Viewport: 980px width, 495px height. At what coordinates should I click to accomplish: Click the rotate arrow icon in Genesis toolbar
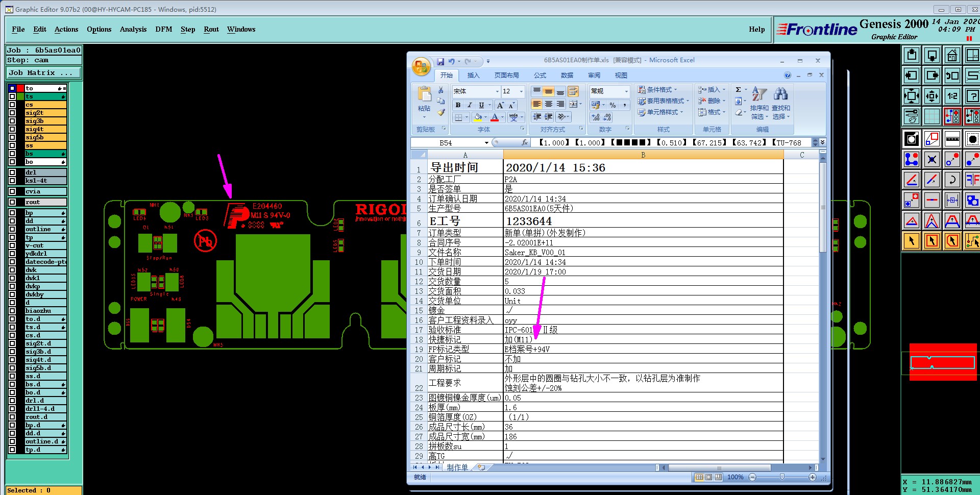tap(952, 179)
